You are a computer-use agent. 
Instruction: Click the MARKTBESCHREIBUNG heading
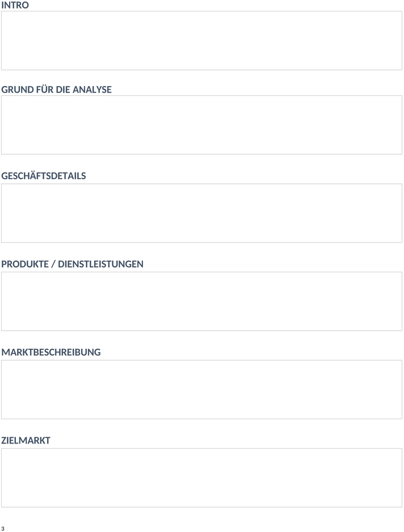pyautogui.click(x=51, y=352)
